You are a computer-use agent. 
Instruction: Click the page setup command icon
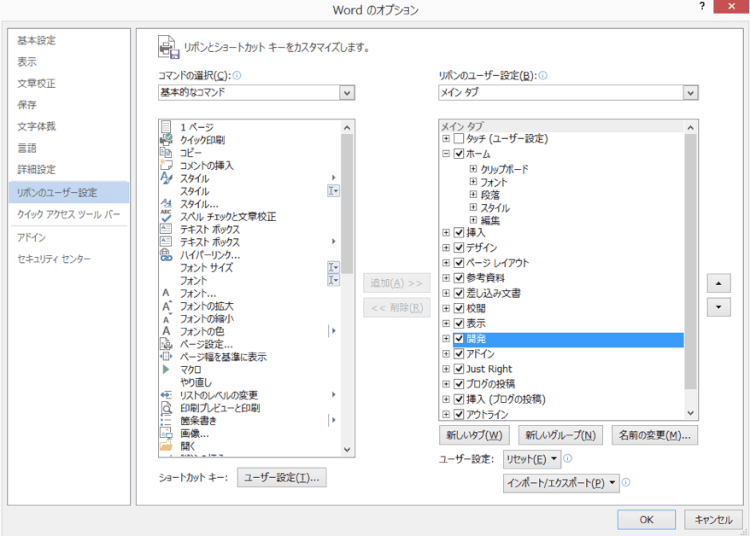coord(166,344)
